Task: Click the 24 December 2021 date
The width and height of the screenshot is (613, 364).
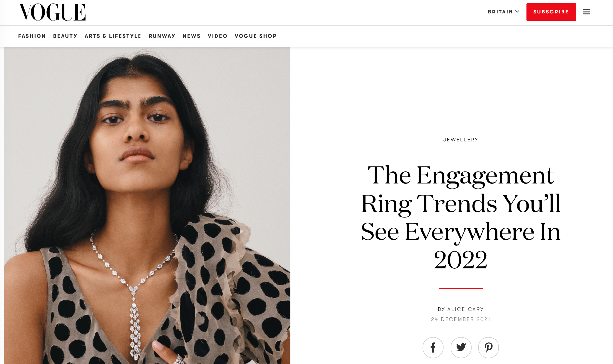Action: (x=461, y=319)
